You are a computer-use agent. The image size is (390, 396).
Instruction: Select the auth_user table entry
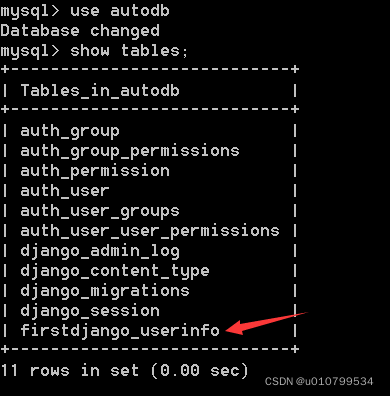[x=65, y=191]
